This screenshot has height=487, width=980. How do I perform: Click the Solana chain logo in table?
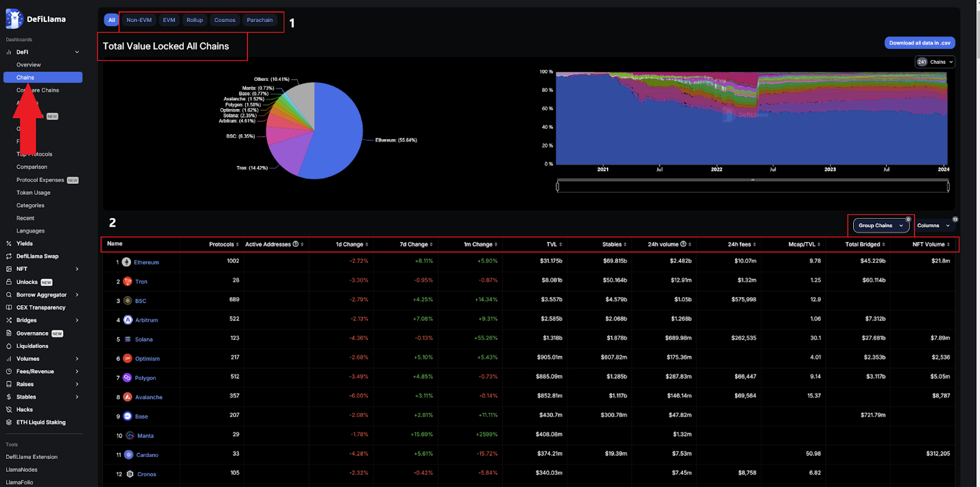127,339
